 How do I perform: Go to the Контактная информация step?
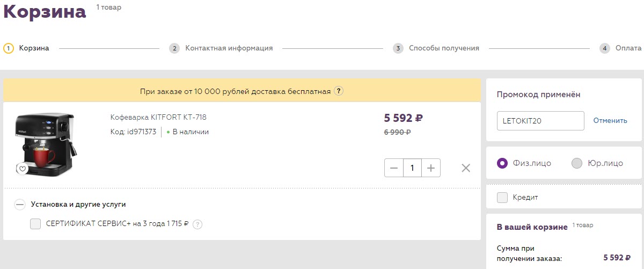pyautogui.click(x=229, y=48)
